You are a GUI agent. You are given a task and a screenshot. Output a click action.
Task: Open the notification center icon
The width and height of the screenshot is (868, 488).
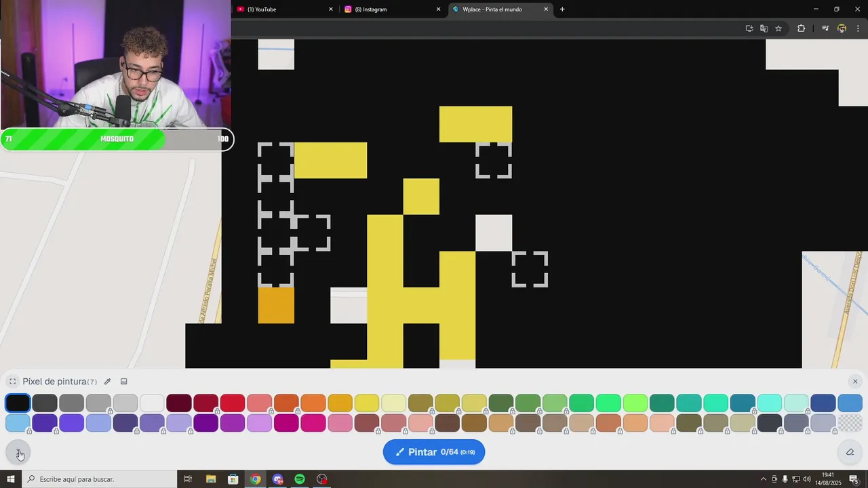pyautogui.click(x=854, y=479)
